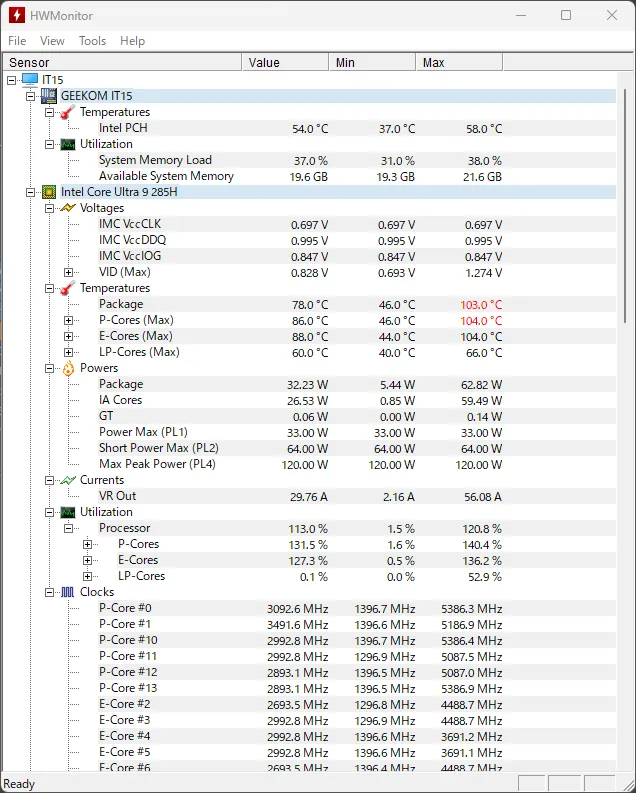Collapse the IT15 root node
Screen dimensions: 636x793
(12, 80)
